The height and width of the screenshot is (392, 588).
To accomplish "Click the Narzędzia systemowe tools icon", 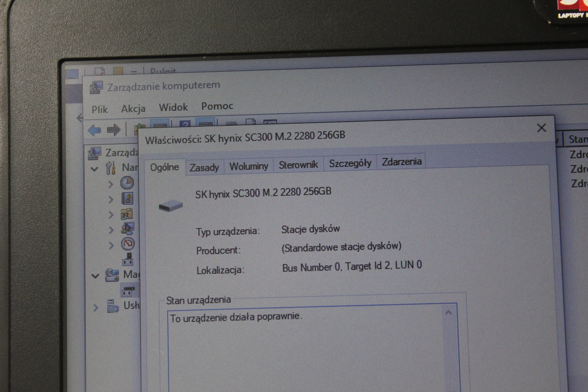I will coord(110,168).
